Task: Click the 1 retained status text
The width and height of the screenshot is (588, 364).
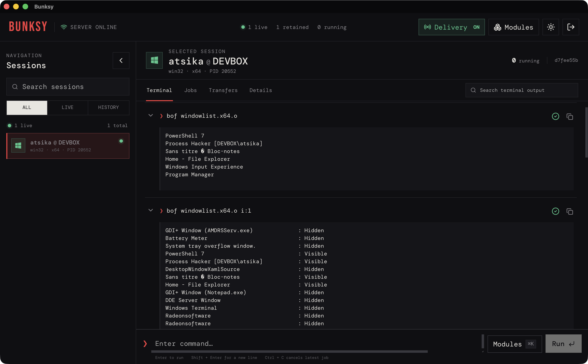Action: (292, 27)
